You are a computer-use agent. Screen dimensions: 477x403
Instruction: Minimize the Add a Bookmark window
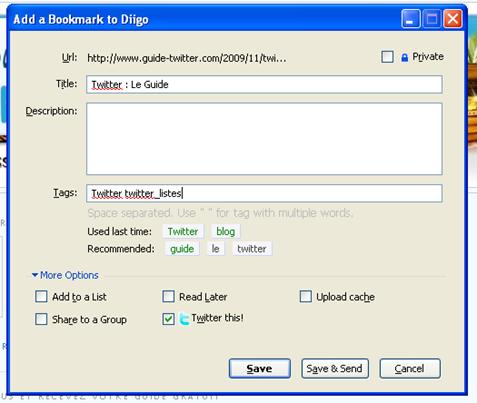411,19
